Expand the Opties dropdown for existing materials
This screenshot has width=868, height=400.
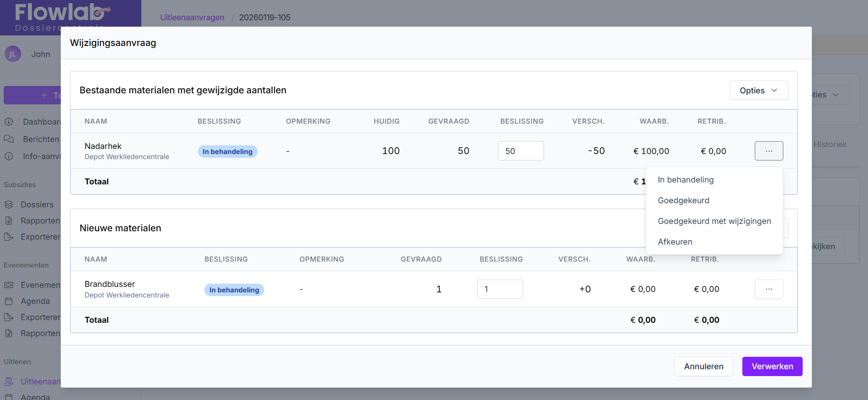click(758, 91)
